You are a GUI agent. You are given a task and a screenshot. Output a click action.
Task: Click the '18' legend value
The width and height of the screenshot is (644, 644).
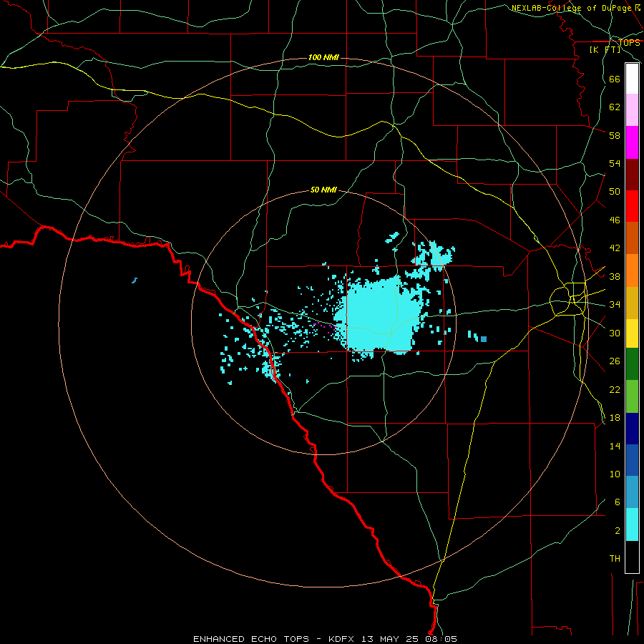point(615,418)
